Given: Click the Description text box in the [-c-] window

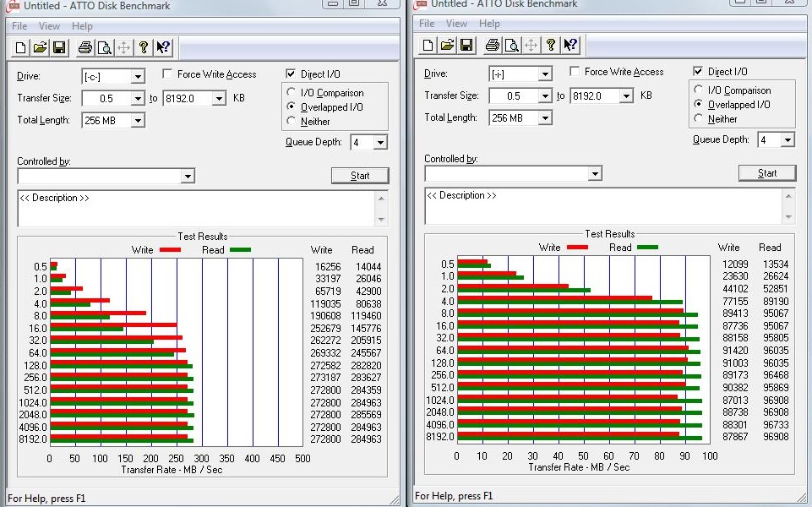Looking at the screenshot, I should [x=197, y=208].
